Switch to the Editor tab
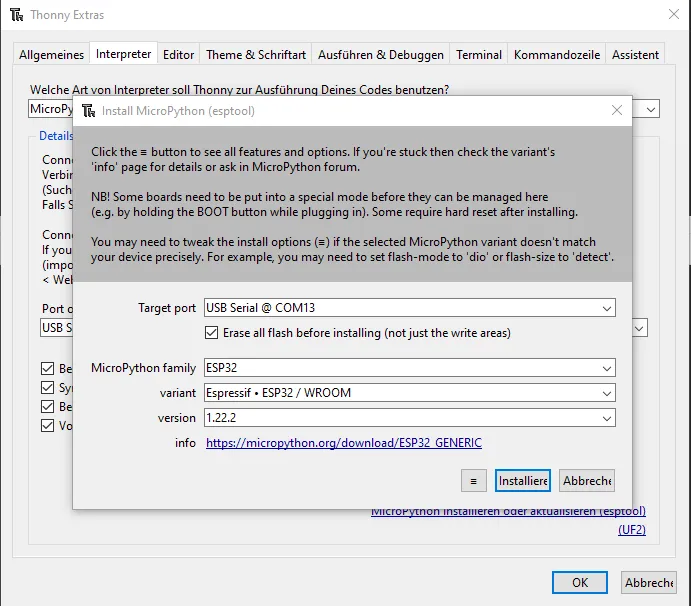 [x=179, y=55]
